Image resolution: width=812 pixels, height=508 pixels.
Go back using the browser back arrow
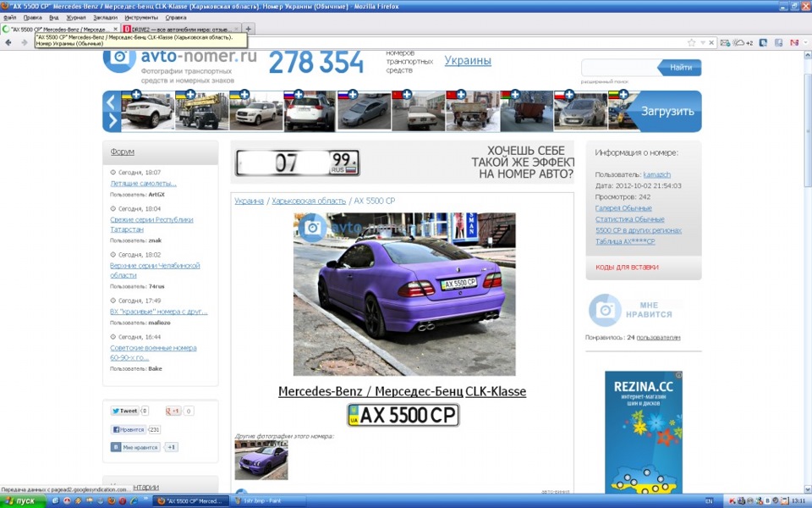tap(8, 42)
